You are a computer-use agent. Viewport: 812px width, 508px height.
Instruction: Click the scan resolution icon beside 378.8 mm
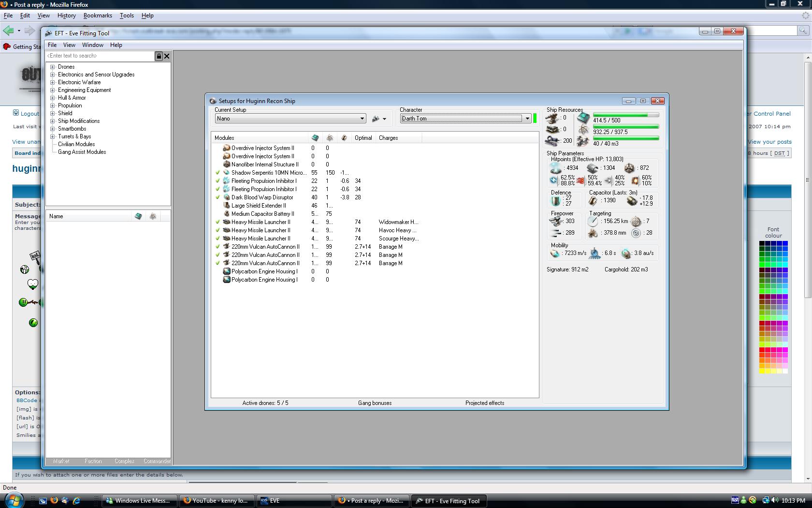point(593,233)
